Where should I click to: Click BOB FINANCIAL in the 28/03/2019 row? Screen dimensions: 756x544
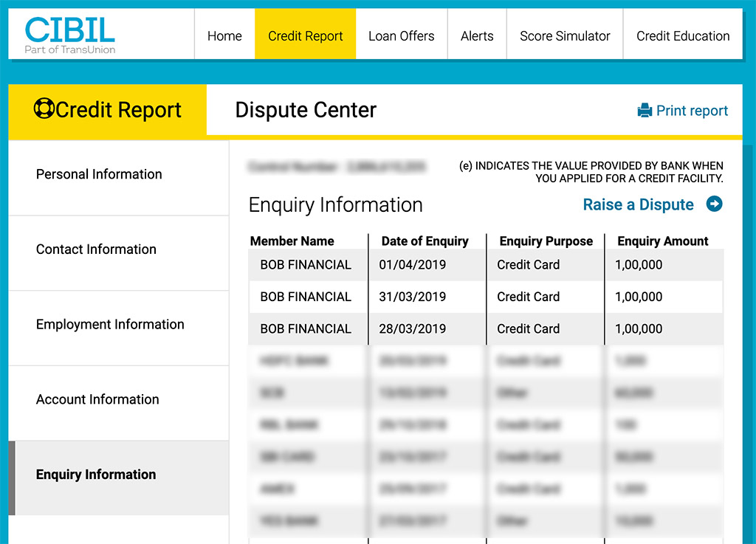pos(306,328)
